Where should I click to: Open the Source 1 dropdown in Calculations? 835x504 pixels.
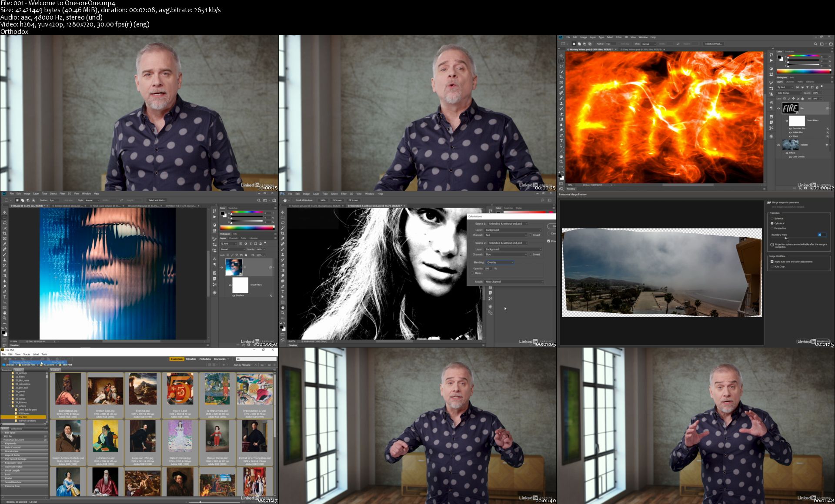click(508, 224)
